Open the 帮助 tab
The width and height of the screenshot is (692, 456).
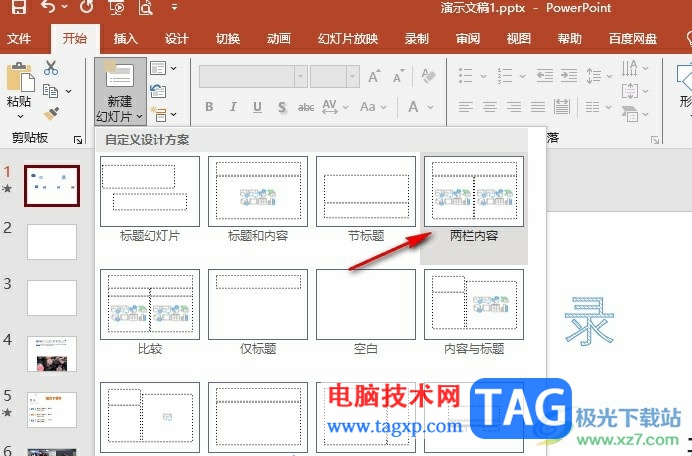570,39
